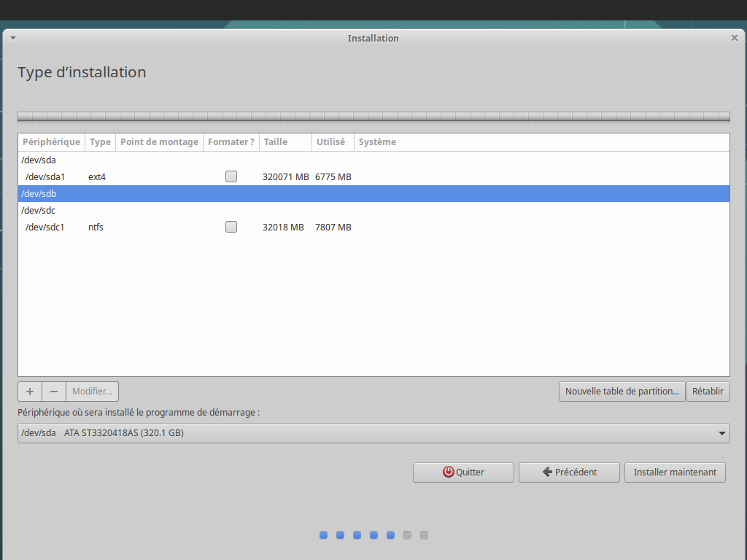Image resolution: width=747 pixels, height=560 pixels.
Task: Click the window menu arrow in title bar
Action: tap(13, 38)
